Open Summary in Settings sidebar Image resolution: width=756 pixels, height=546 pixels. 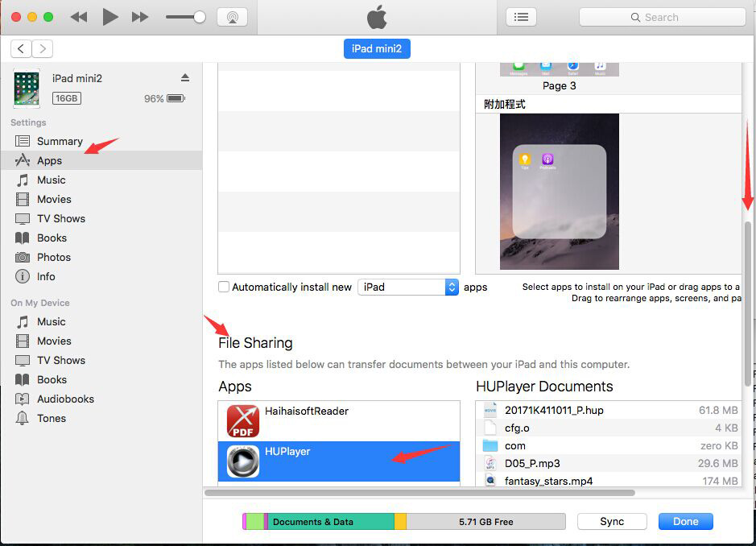[101, 141]
